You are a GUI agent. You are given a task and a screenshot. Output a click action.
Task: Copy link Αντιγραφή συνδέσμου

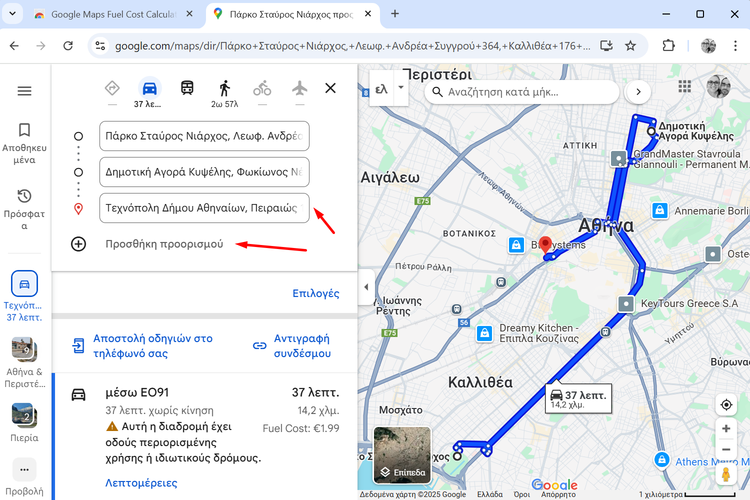pyautogui.click(x=292, y=346)
